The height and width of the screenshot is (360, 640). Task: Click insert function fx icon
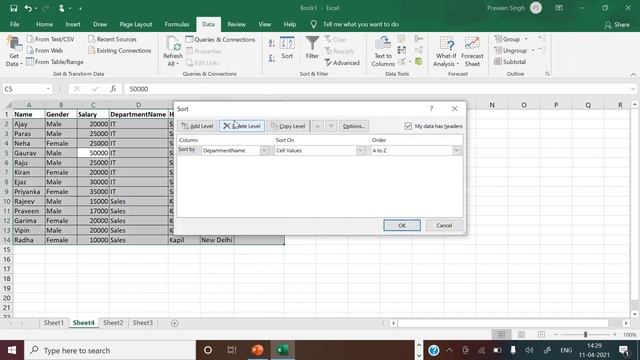113,89
